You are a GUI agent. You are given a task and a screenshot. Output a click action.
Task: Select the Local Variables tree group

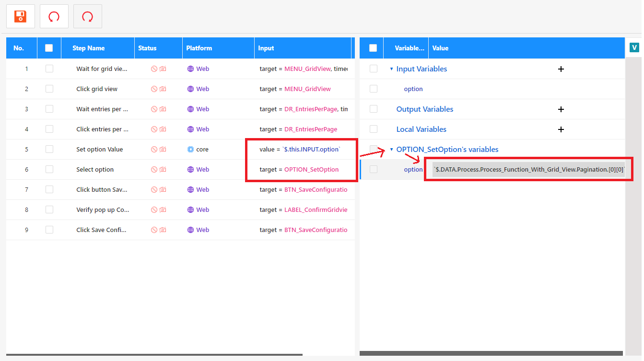pos(422,129)
